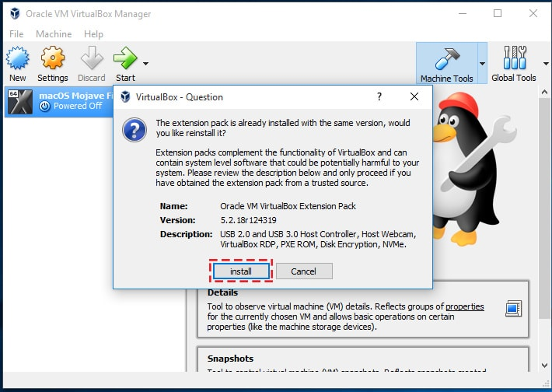Click the dialog help question mark
The image size is (552, 392).
[379, 96]
